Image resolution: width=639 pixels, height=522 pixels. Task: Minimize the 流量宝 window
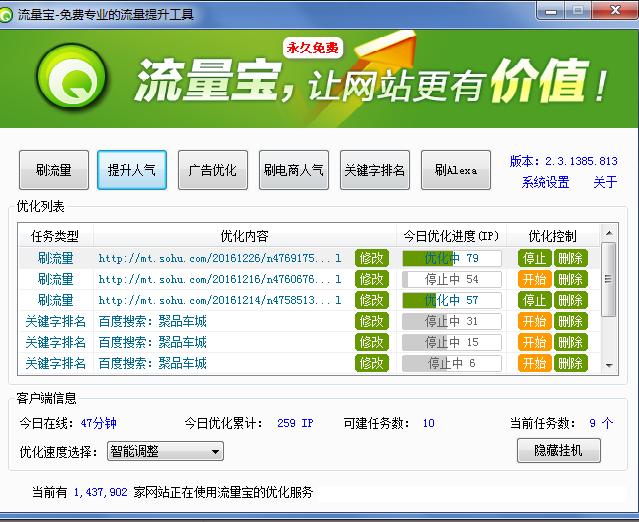551,11
